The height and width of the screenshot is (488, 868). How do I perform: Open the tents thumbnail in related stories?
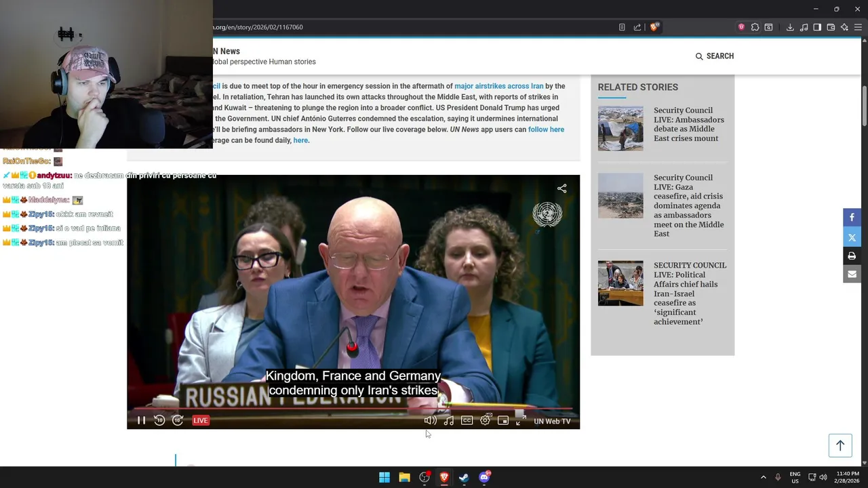point(620,128)
